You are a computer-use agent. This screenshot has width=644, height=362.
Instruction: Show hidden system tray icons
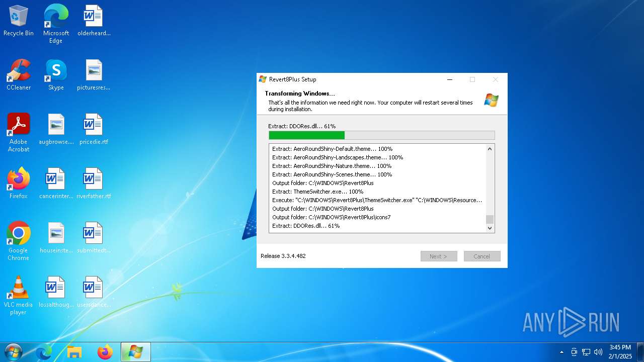562,352
